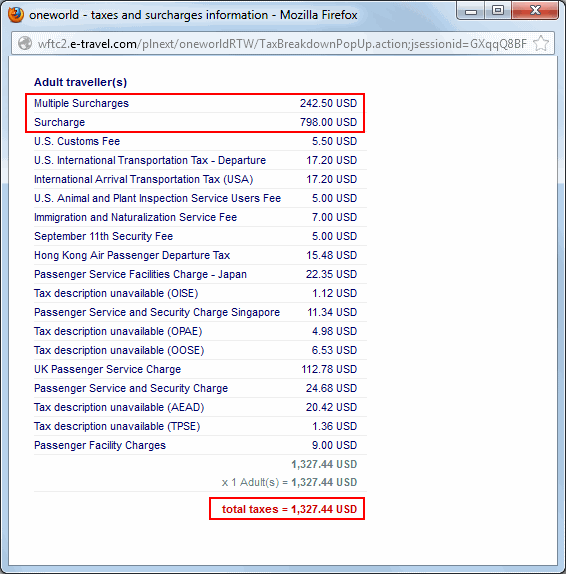Click the address bar URL field

click(282, 44)
